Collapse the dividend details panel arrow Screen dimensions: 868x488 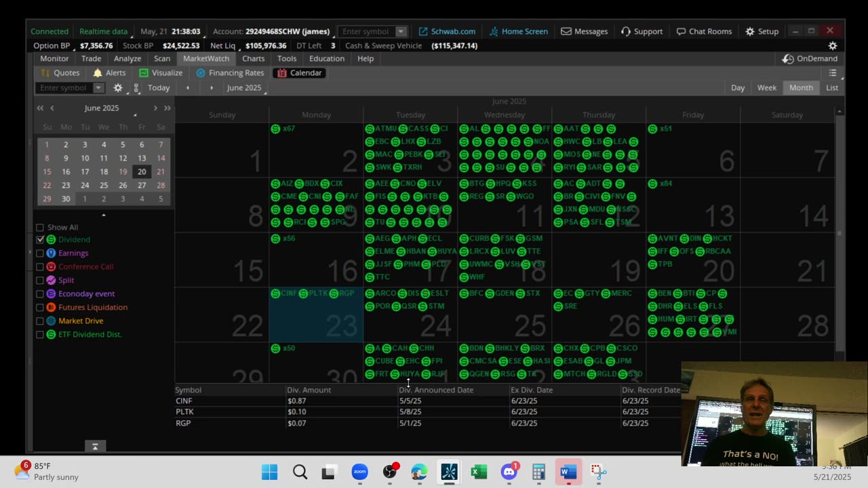[95, 446]
